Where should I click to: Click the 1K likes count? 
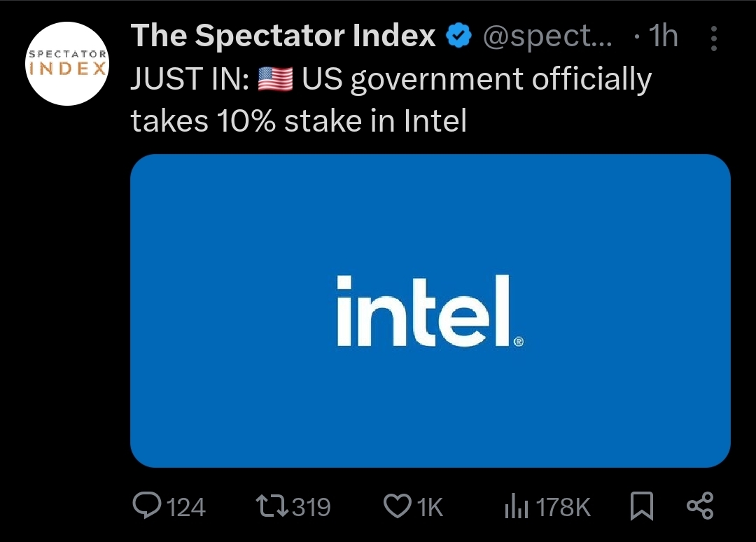(x=430, y=506)
